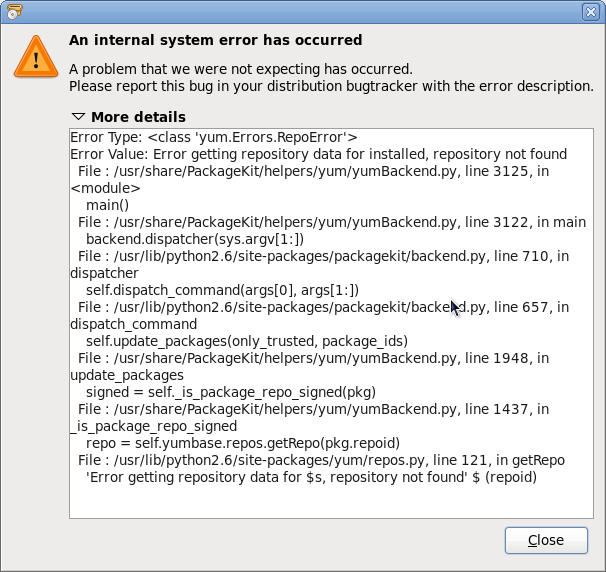This screenshot has width=606, height=572.
Task: Collapse the More details disclosure triangle
Action: (x=78, y=116)
